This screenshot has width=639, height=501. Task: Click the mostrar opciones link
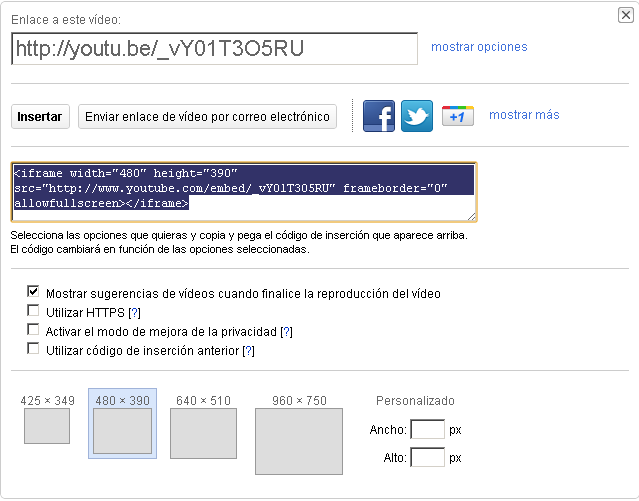pyautogui.click(x=479, y=47)
